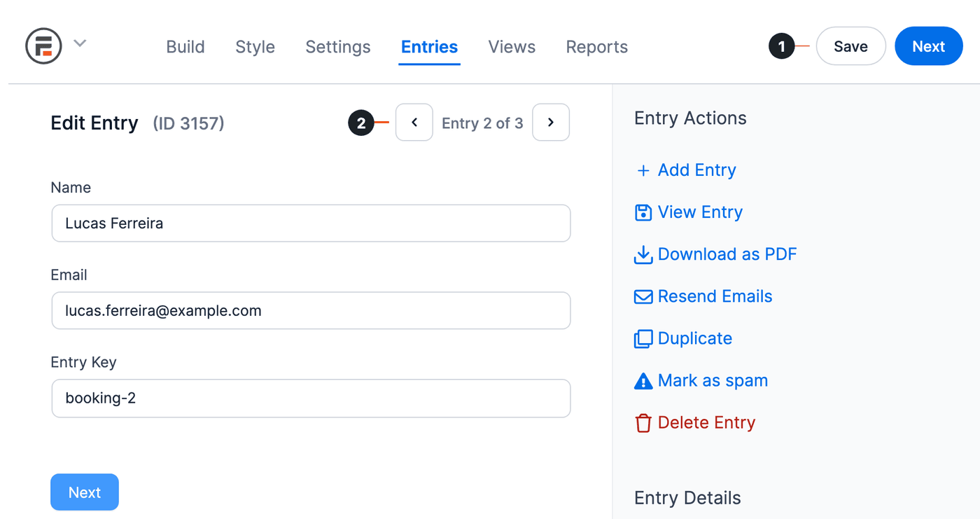The height and width of the screenshot is (519, 980).
Task: Click the Download as PDF icon
Action: coord(643,254)
